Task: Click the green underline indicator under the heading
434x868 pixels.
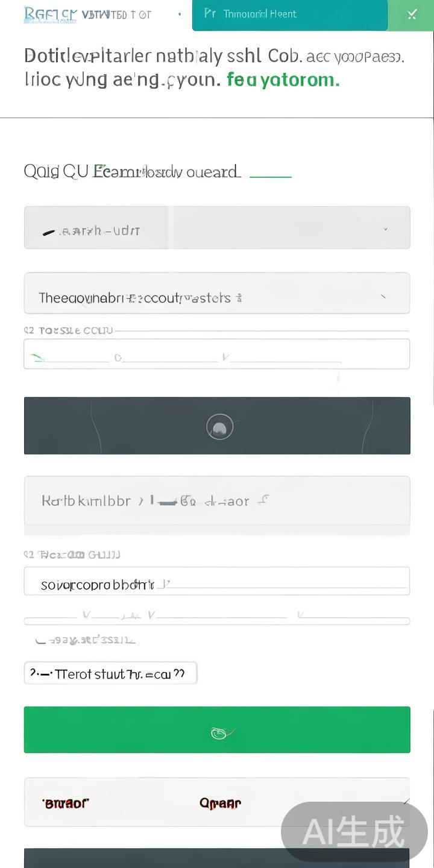Action: [271, 177]
